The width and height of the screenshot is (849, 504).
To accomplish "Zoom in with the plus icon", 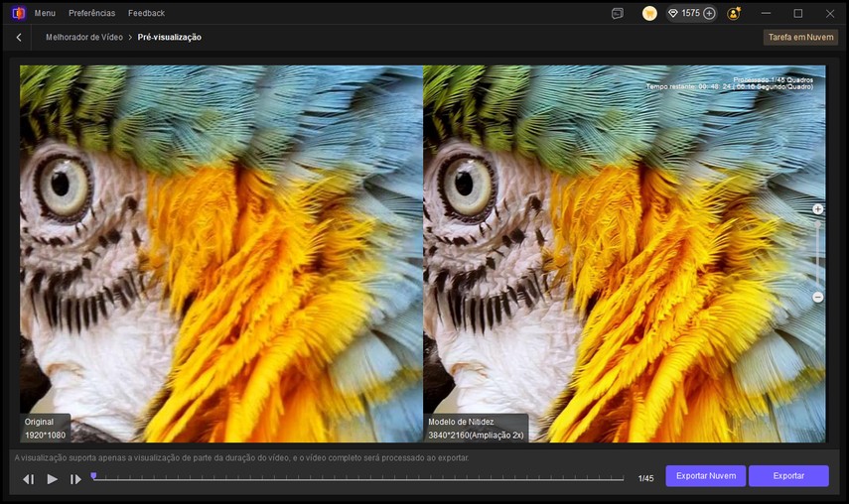I will point(817,209).
